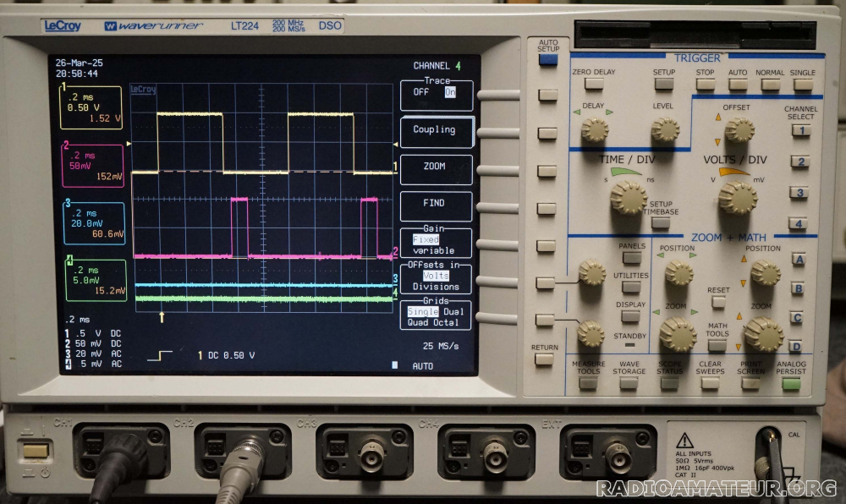Click the channel 2 info box showing 152mV
The width and height of the screenshot is (846, 504).
93,166
